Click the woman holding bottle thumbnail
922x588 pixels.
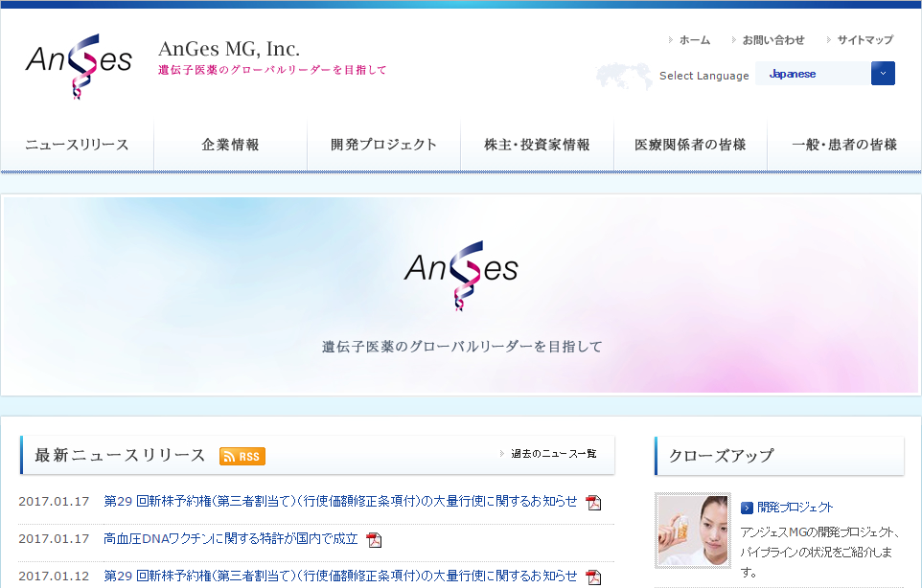693,531
